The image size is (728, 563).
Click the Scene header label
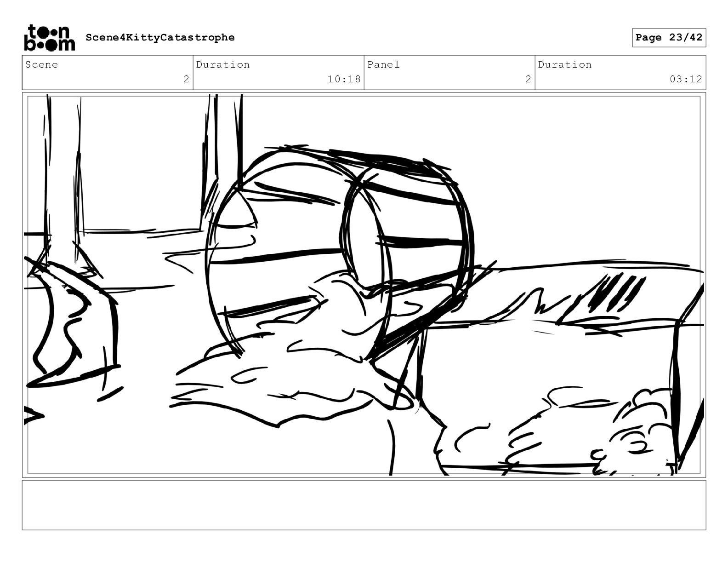(x=42, y=64)
